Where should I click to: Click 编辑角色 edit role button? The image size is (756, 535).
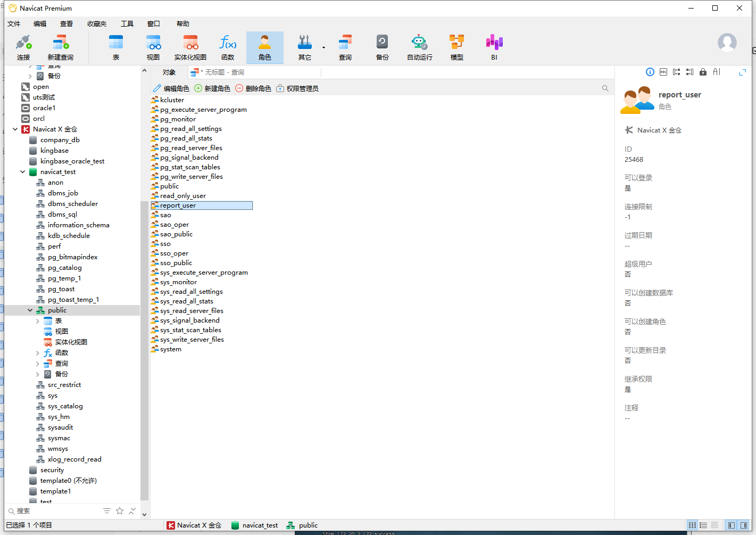pyautogui.click(x=171, y=88)
